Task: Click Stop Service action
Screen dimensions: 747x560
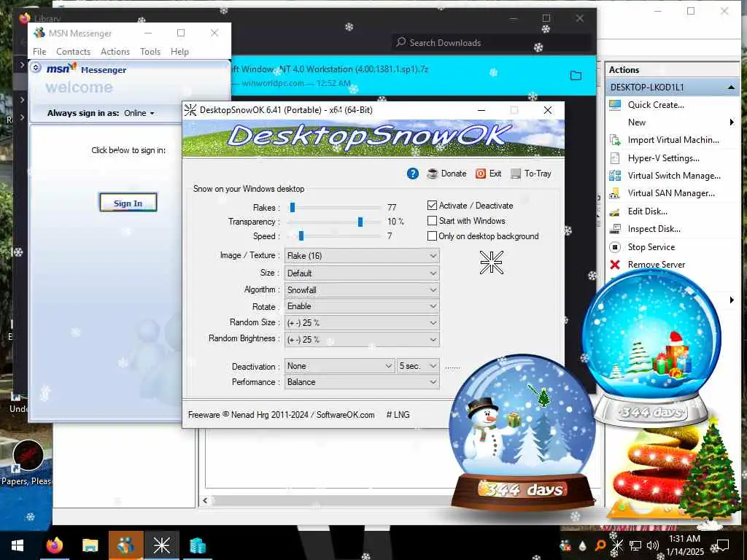Action: pyautogui.click(x=651, y=247)
